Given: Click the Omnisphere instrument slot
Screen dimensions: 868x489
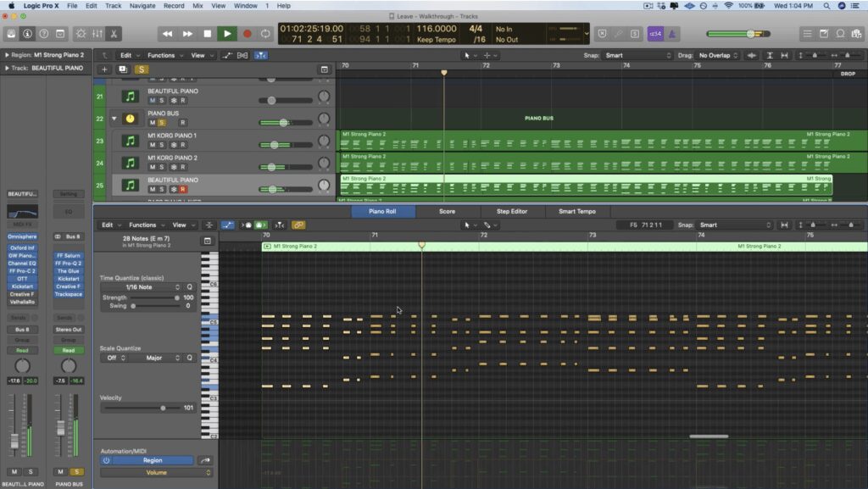Looking at the screenshot, I should [22, 236].
